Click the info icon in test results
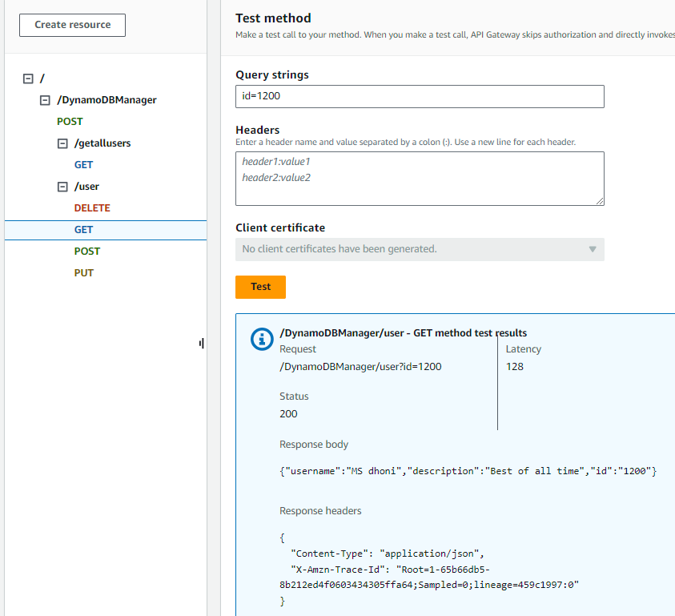The height and width of the screenshot is (616, 675). click(262, 339)
